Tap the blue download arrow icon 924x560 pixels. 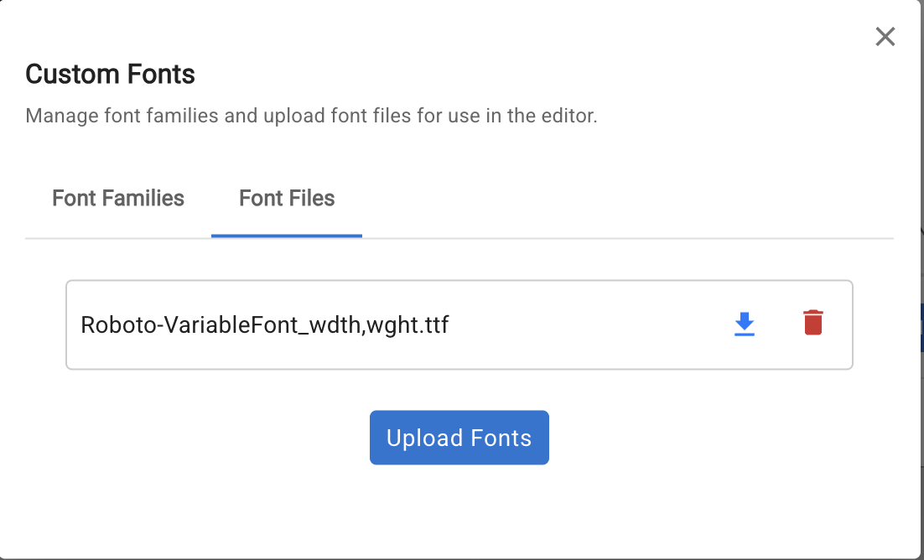(x=745, y=324)
